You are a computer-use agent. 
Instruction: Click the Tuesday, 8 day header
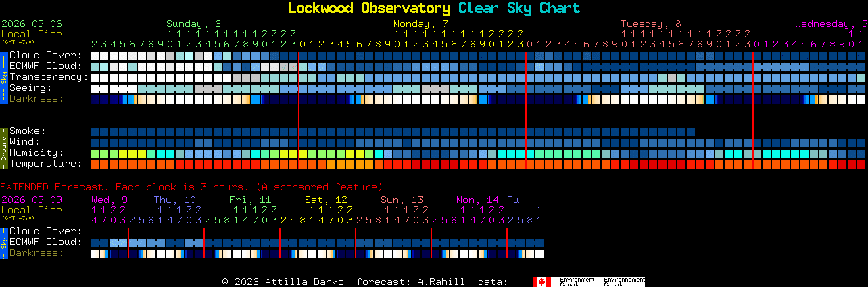[651, 24]
